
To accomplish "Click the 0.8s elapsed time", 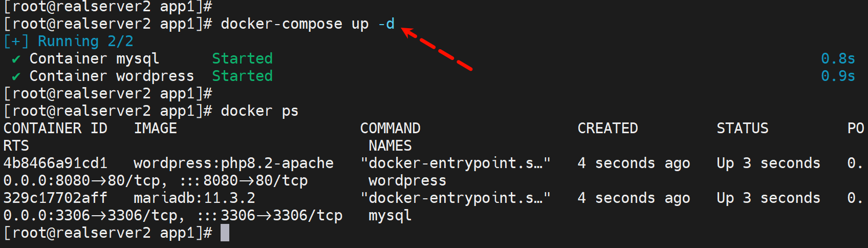I will coord(837,59).
